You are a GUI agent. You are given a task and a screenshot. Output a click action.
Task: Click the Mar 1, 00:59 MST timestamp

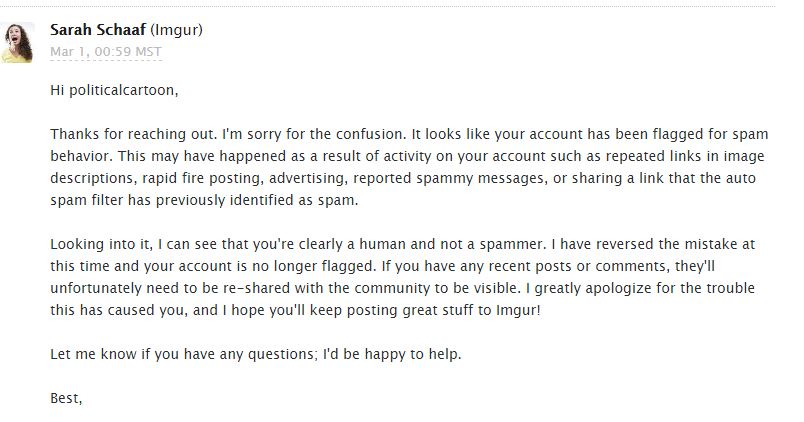pos(106,51)
